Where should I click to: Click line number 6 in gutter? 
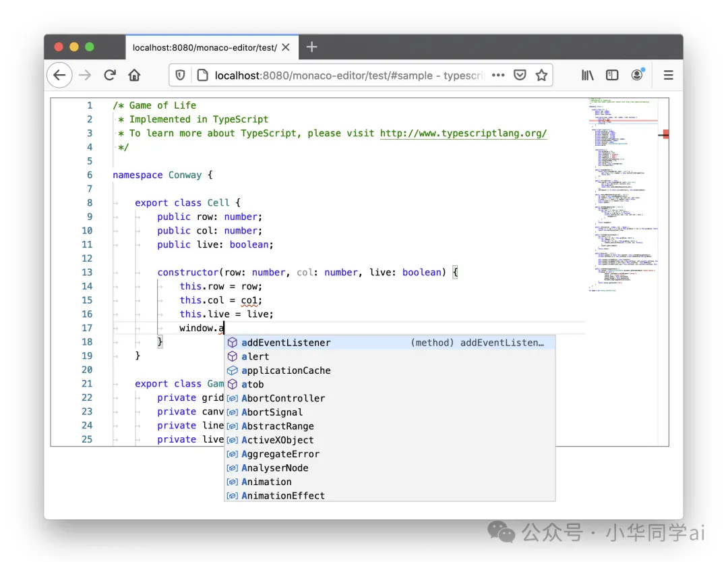click(x=90, y=175)
